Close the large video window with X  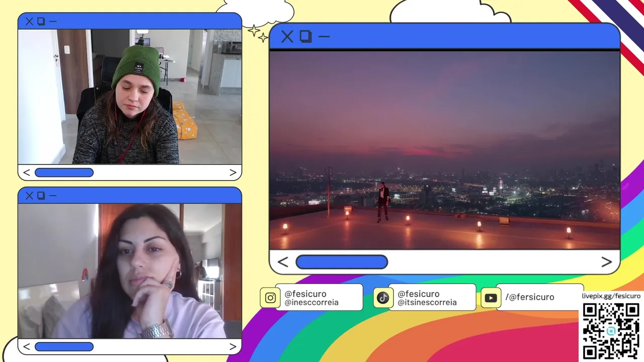pos(287,36)
